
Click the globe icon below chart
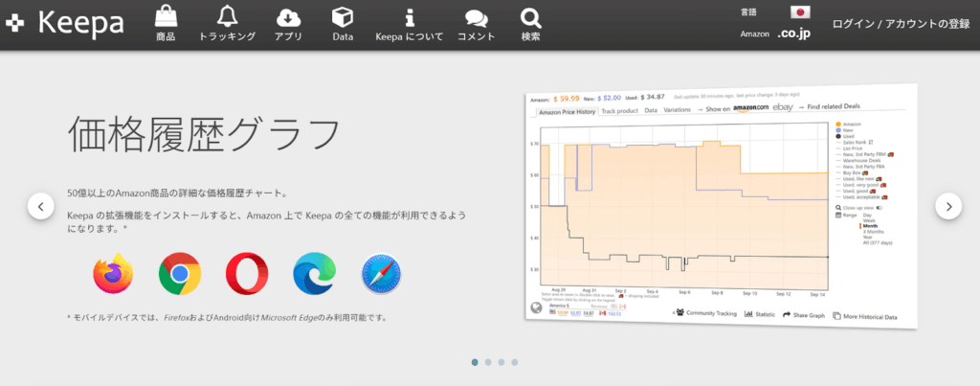point(536,307)
